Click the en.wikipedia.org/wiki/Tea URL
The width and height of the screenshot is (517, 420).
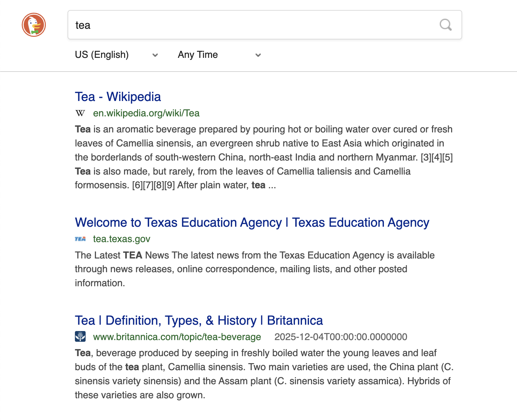[x=146, y=113]
